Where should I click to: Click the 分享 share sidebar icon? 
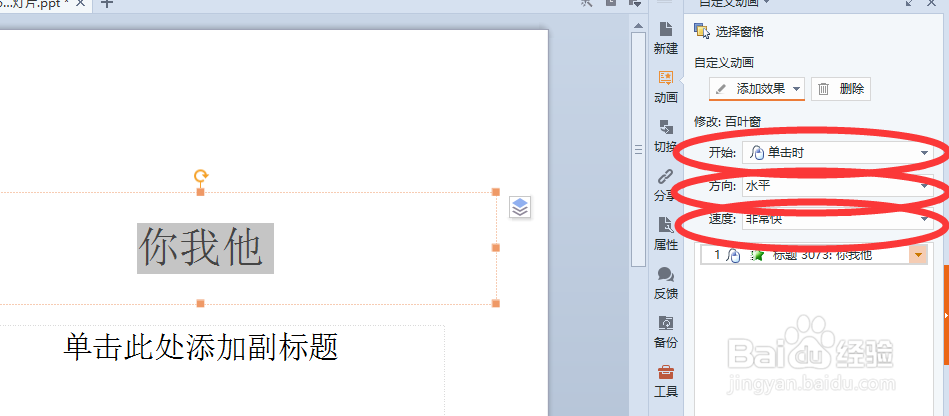click(x=666, y=185)
